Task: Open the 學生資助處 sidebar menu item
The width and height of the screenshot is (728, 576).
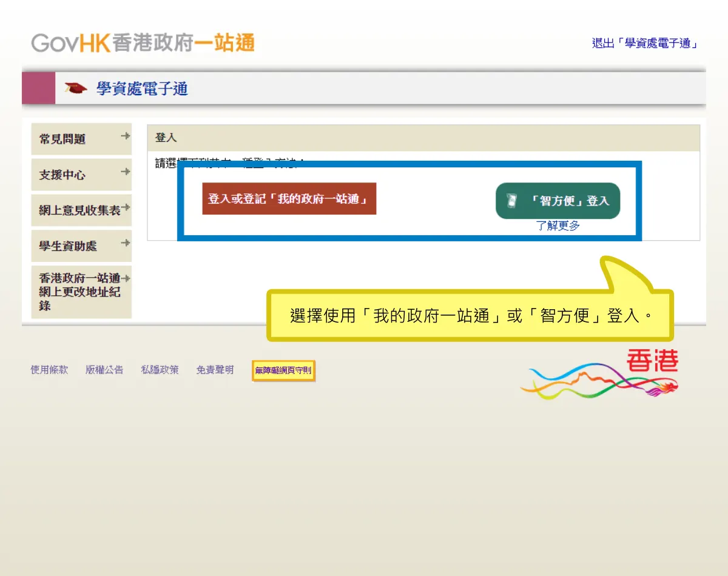Action: 81,246
